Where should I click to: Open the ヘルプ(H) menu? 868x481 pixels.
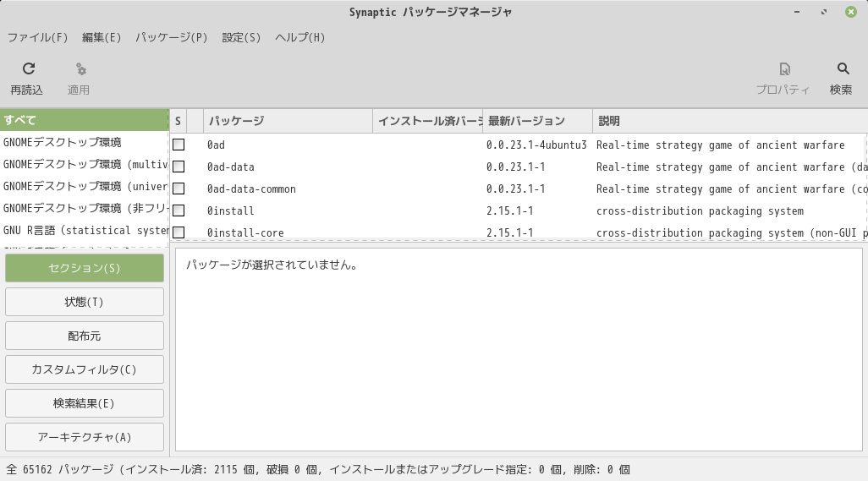(300, 37)
